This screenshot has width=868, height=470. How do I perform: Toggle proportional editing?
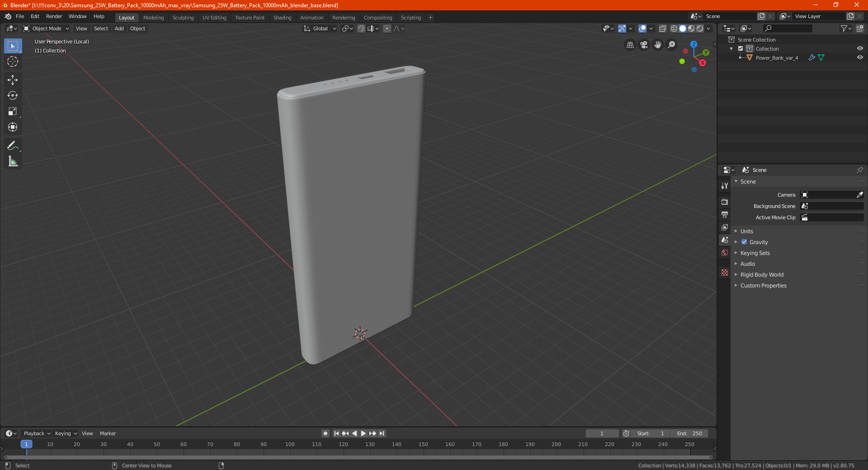pos(387,28)
